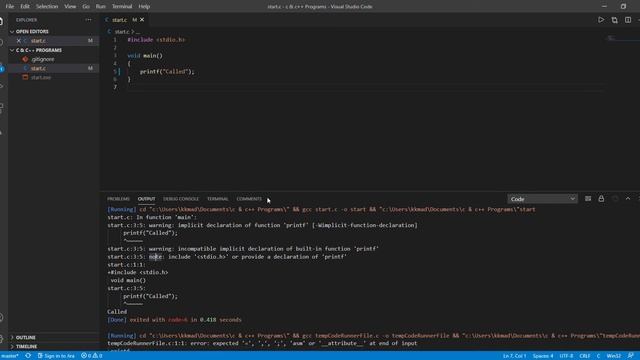640x360 pixels.
Task: Click Ln 7, Col 1 cursor position indicator
Action: point(514,356)
